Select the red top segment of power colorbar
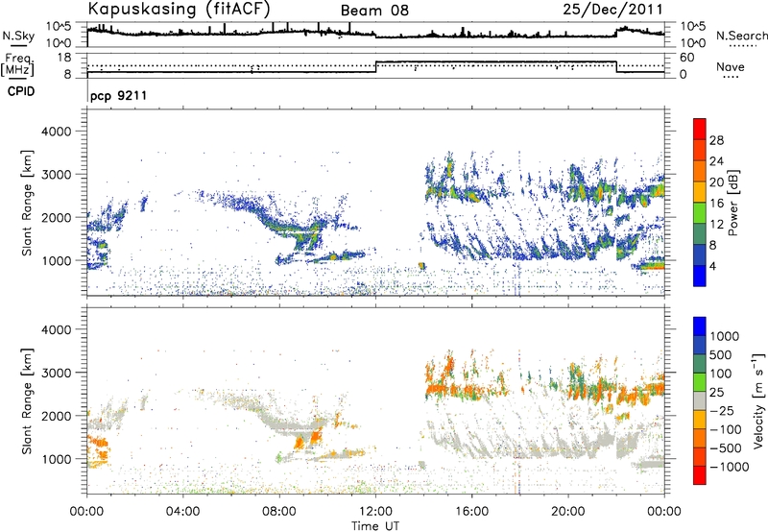The width and height of the screenshot is (768, 532). [700, 130]
